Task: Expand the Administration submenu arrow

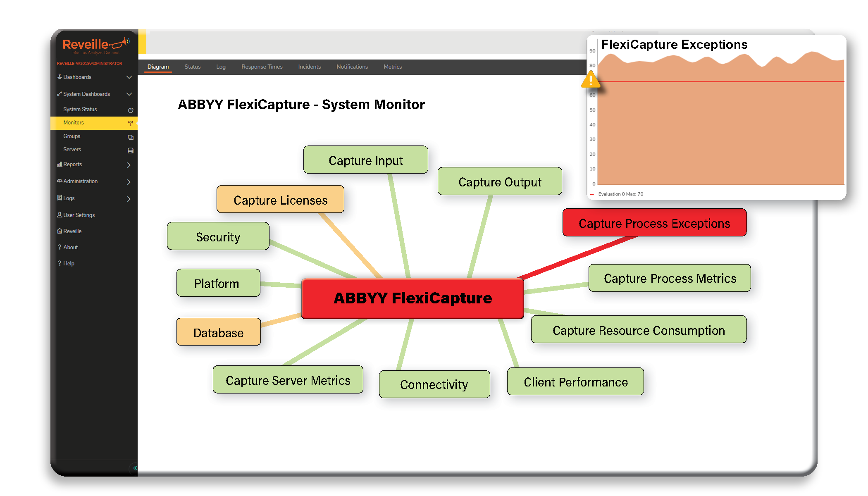Action: coord(129,182)
